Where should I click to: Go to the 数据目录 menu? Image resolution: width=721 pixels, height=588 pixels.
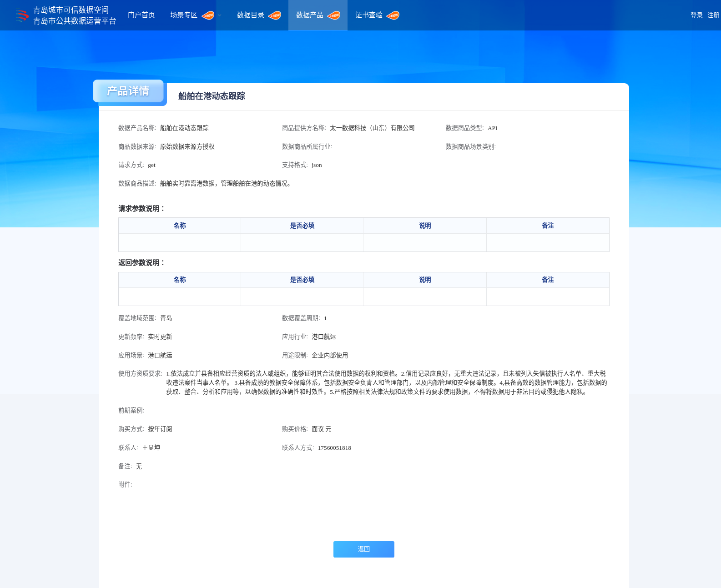pyautogui.click(x=251, y=15)
